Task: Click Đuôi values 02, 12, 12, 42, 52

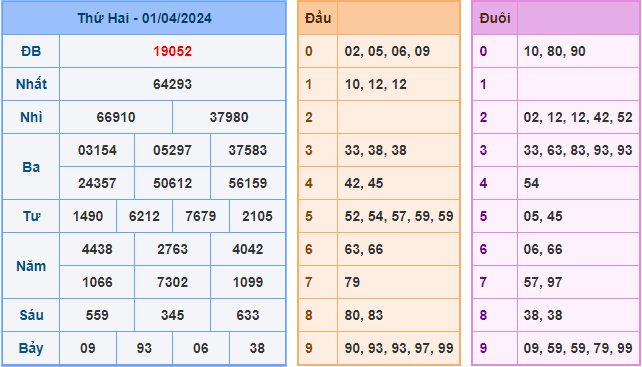Action: [578, 118]
